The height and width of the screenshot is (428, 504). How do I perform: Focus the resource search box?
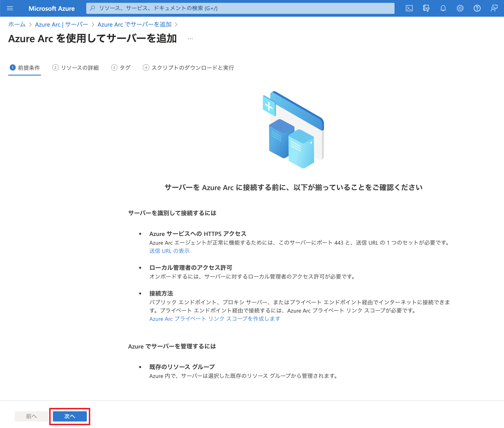coord(240,8)
